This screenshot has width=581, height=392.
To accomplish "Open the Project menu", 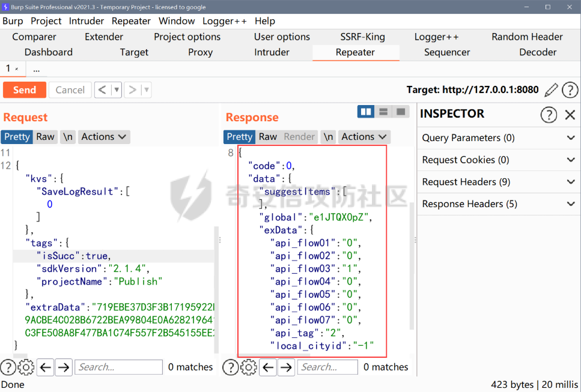I will click(x=46, y=21).
